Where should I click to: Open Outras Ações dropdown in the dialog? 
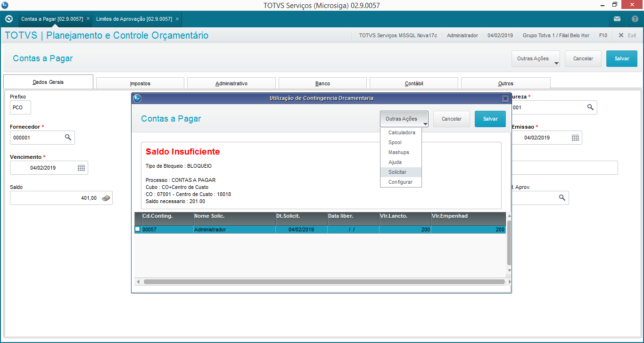[x=405, y=119]
